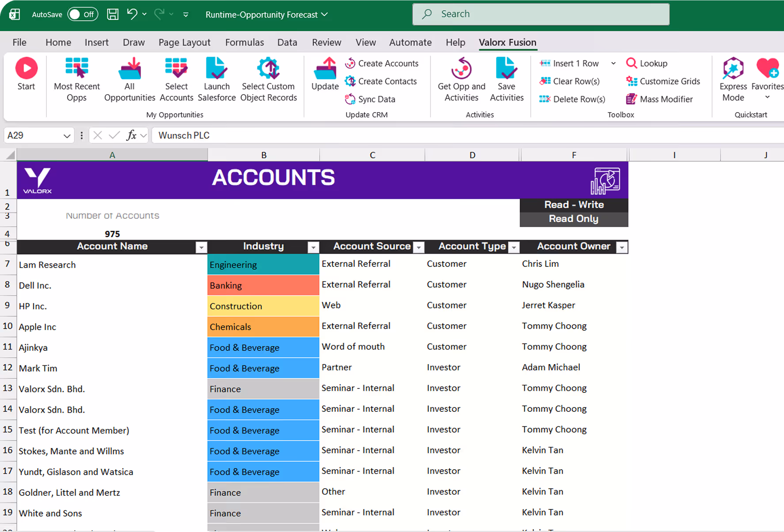Open Favorites menu
Viewport: 784px width, 532px height.
[x=767, y=78]
